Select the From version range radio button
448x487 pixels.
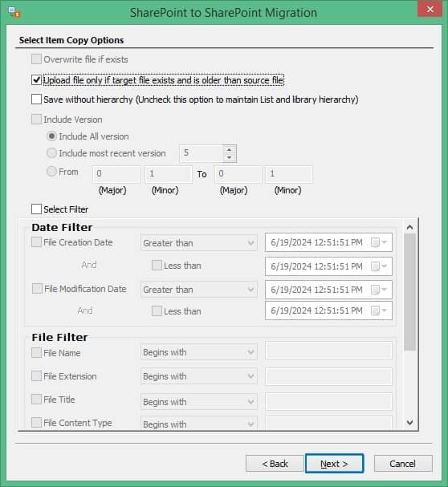(51, 172)
